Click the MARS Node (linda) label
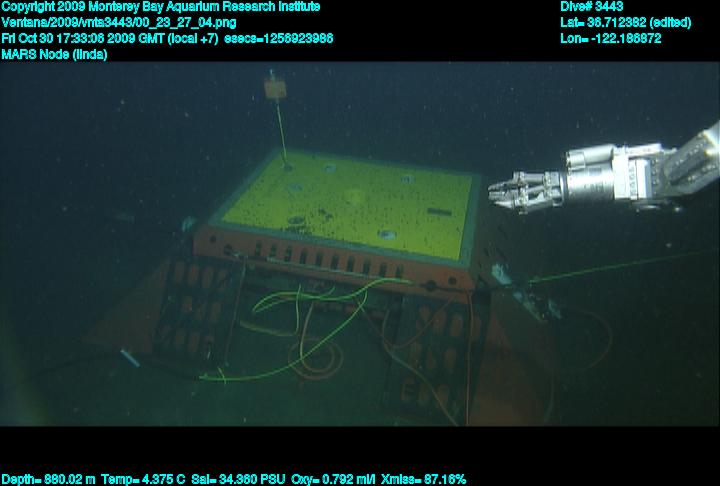The image size is (720, 486). [54, 54]
